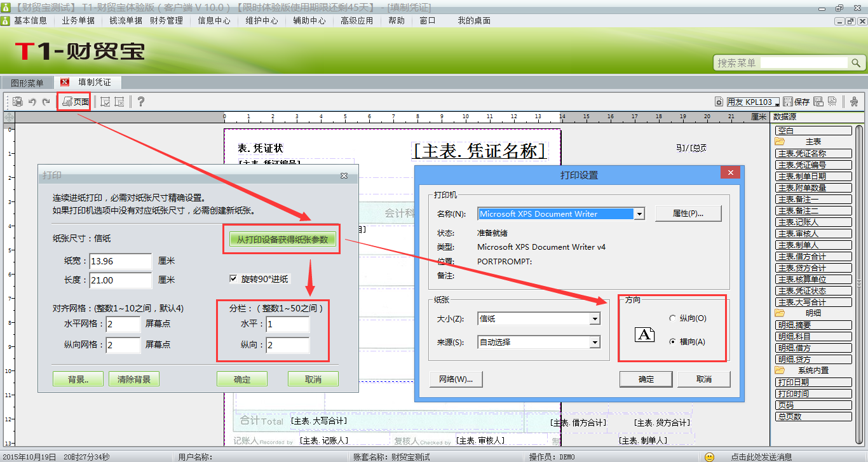Open the 页面 page settings tool
Image resolution: width=868 pixels, height=462 pixels.
point(74,102)
